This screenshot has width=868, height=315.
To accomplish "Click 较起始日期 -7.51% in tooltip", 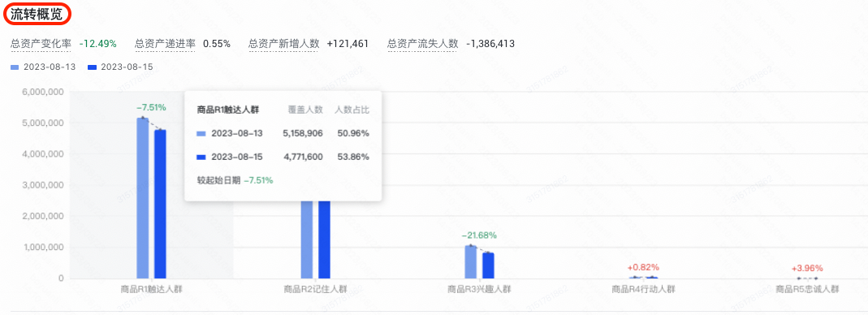I will pos(235,180).
